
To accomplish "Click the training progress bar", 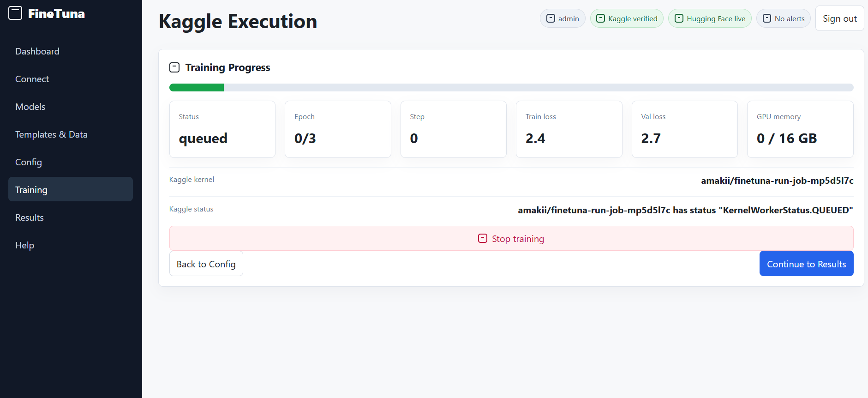I will (x=511, y=88).
